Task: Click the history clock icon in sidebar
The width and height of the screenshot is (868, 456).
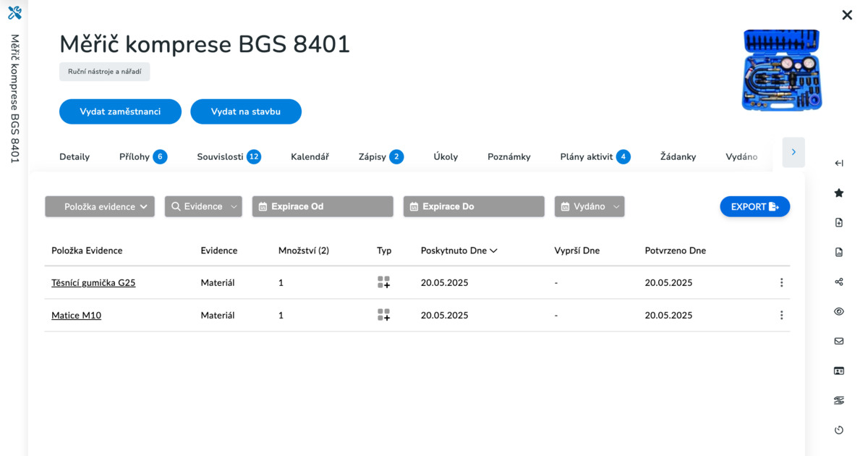Action: [x=839, y=430]
